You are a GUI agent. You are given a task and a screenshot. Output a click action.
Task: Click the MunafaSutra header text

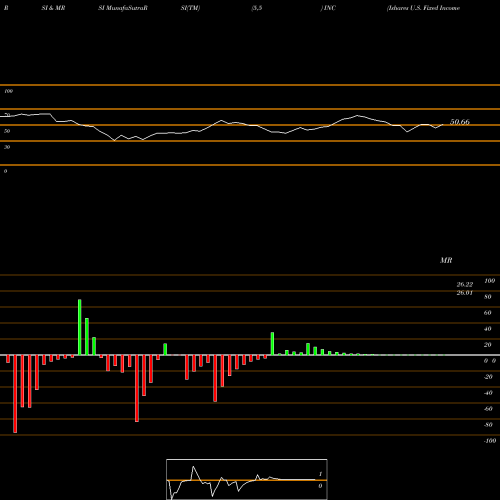pyautogui.click(x=123, y=8)
